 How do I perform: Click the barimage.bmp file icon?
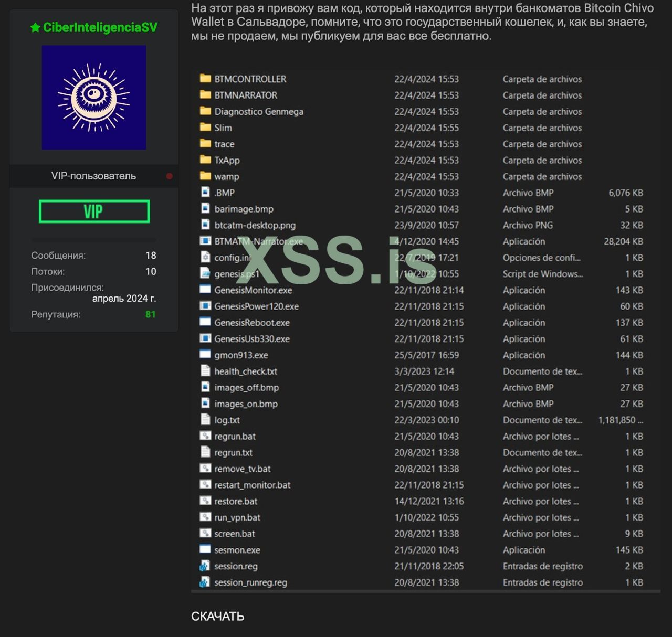(x=205, y=209)
